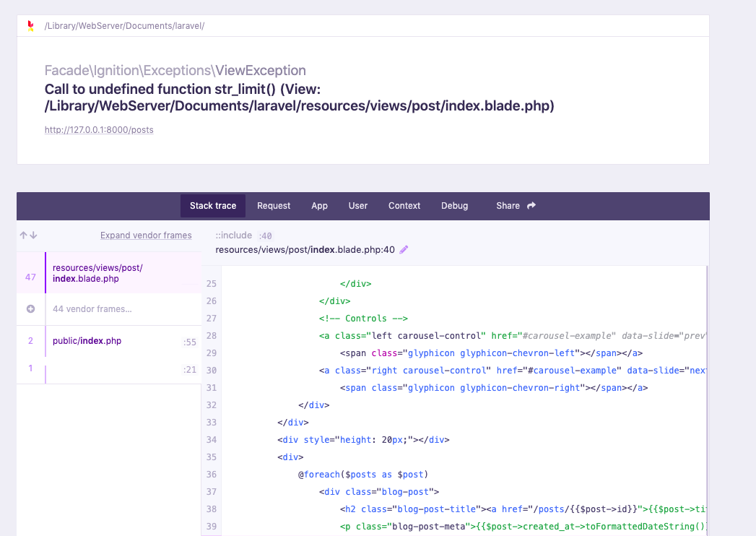This screenshot has width=756, height=536.
Task: Expand the 44 vendor frames plus icon
Action: [30, 308]
